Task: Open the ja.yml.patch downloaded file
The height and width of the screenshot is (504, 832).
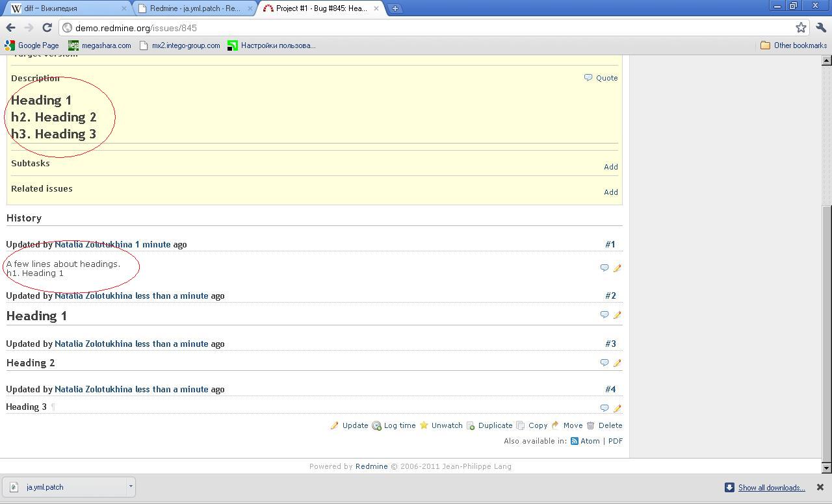Action: [65, 487]
